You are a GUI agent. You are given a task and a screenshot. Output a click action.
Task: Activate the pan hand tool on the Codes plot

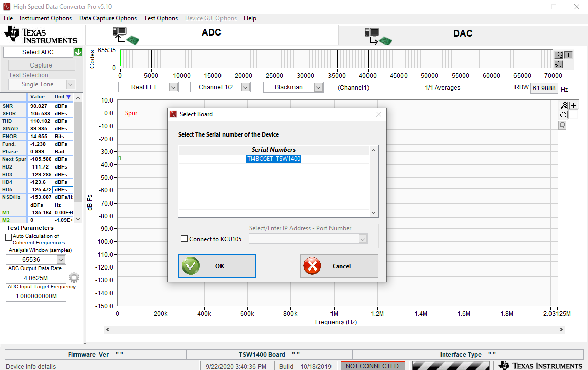tap(559, 64)
